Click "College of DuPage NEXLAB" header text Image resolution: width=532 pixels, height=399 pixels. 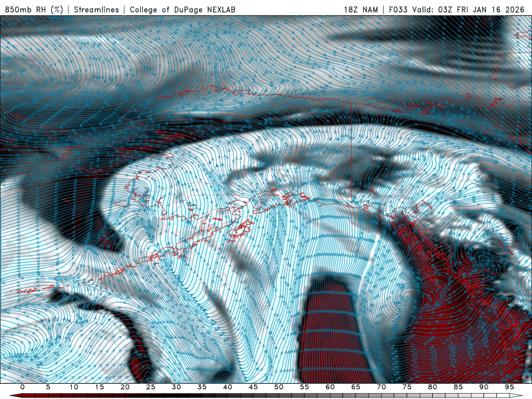(182, 9)
